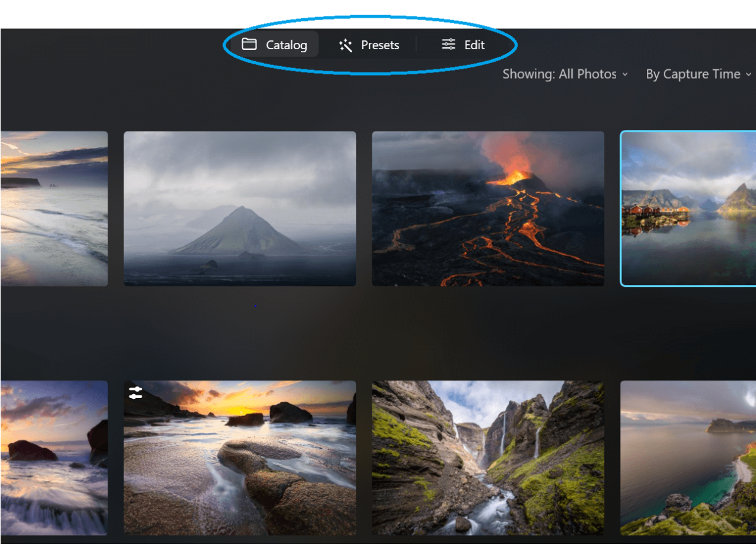Select the green waterfall canyon photo
The height and width of the screenshot is (546, 756).
click(x=488, y=458)
